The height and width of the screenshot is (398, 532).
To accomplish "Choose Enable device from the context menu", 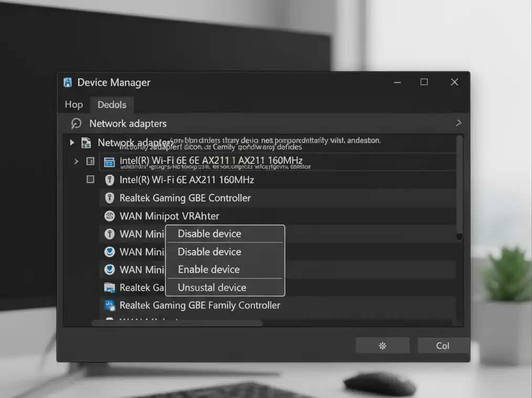I will pos(209,269).
